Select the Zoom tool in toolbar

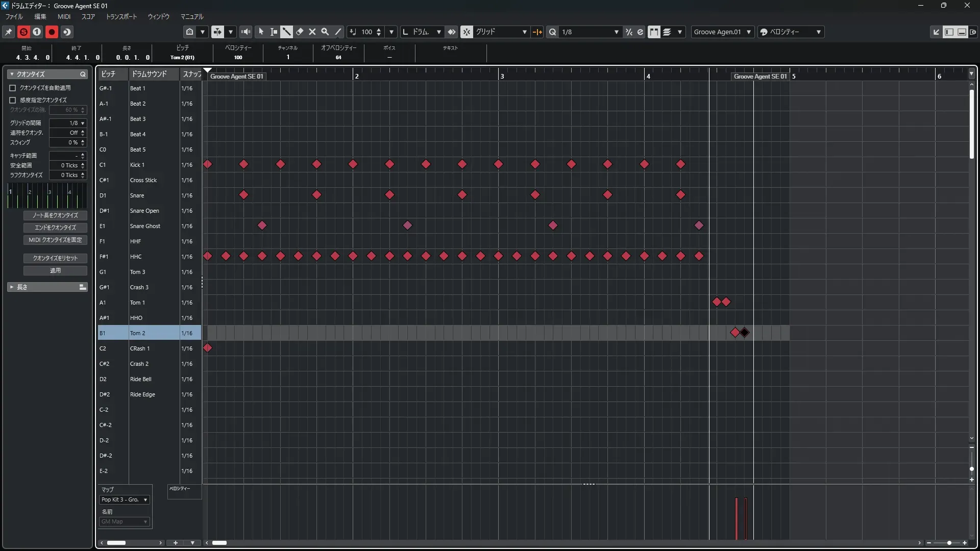[325, 32]
